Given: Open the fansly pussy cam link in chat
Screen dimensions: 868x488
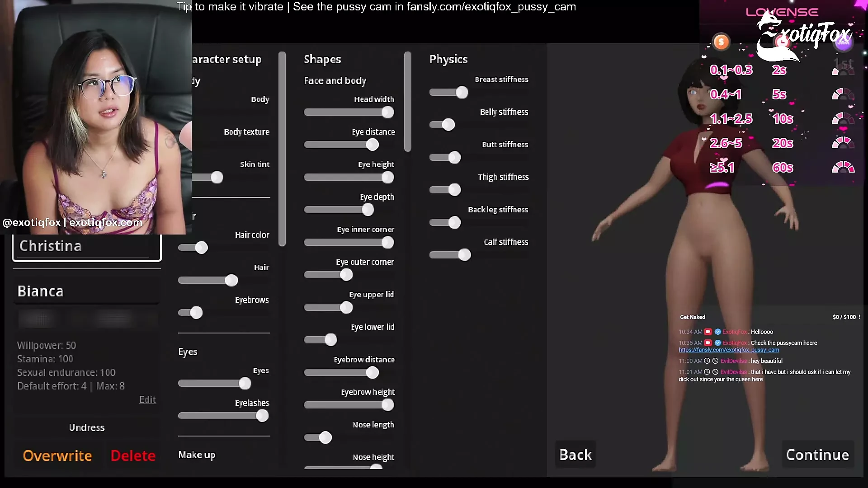Looking at the screenshot, I should (x=729, y=350).
